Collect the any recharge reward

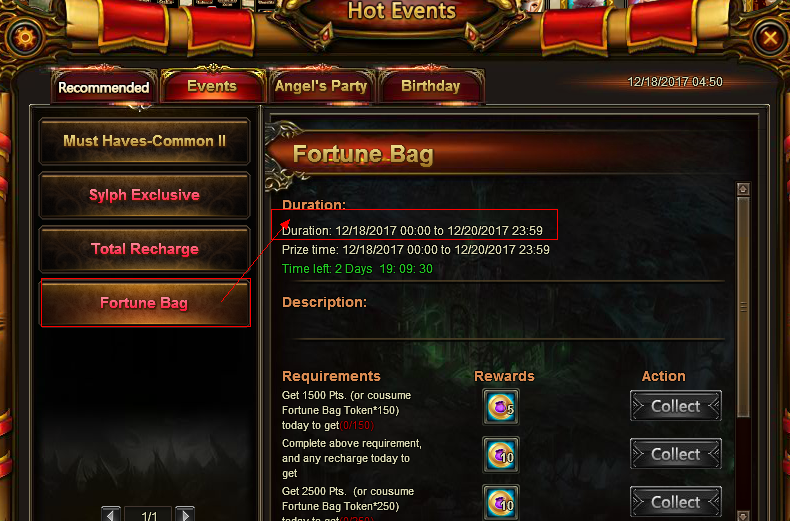tap(676, 454)
